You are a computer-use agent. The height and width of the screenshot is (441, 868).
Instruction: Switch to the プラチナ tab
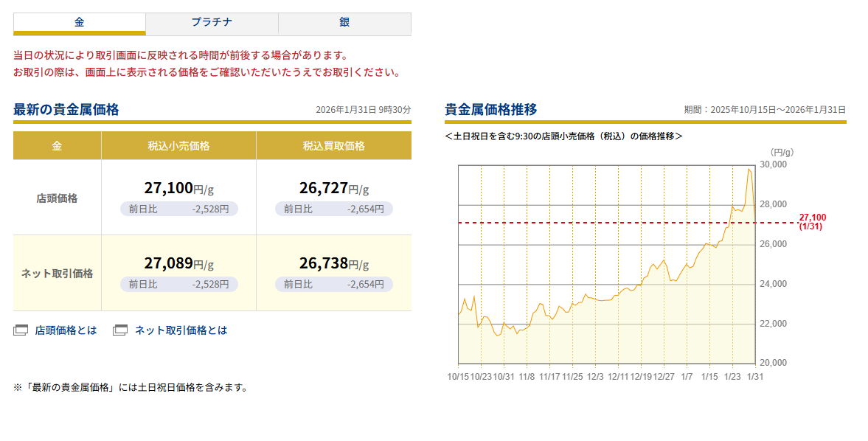click(212, 23)
